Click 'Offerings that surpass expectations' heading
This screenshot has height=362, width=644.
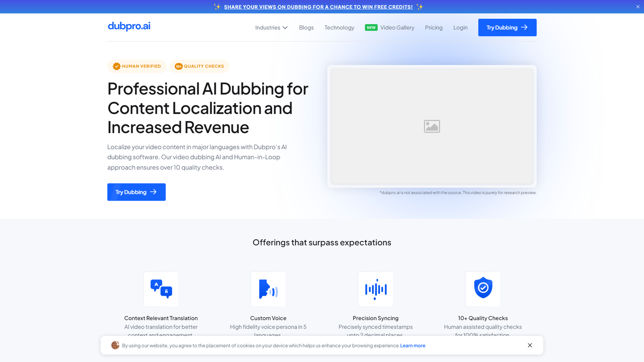(322, 243)
